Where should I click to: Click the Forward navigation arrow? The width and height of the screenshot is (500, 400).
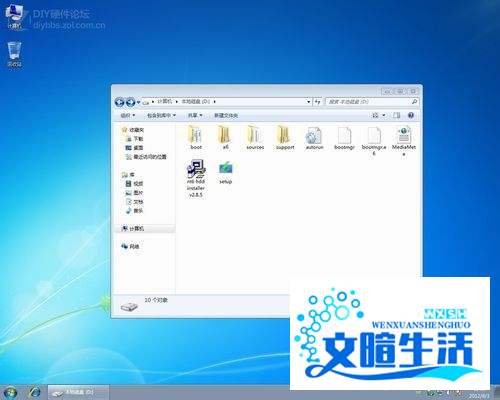tap(131, 102)
